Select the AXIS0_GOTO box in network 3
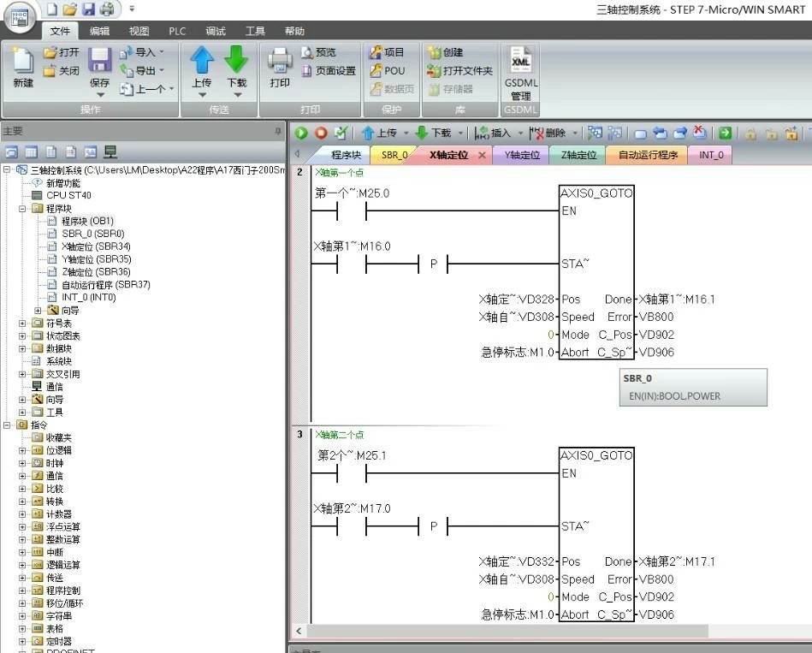The width and height of the screenshot is (812, 653). [x=596, y=534]
